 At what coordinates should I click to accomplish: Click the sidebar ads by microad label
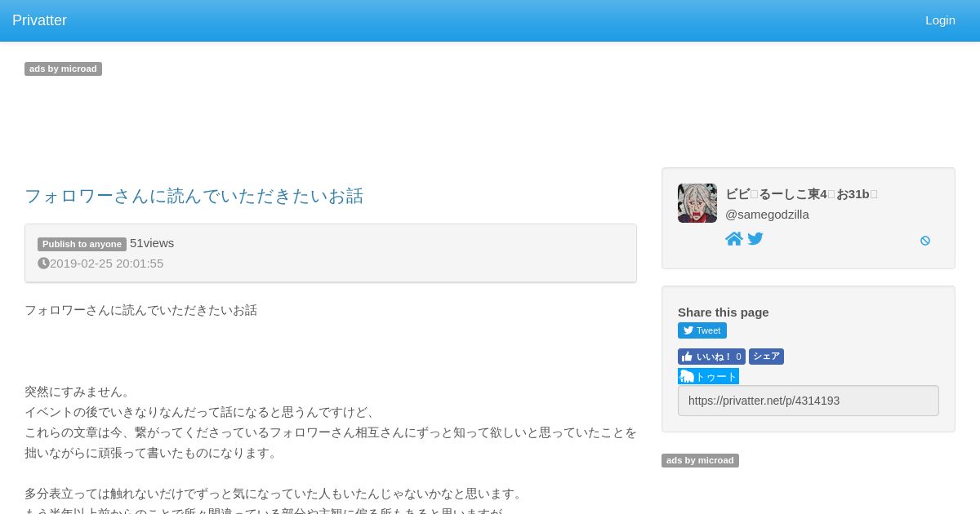tap(700, 461)
